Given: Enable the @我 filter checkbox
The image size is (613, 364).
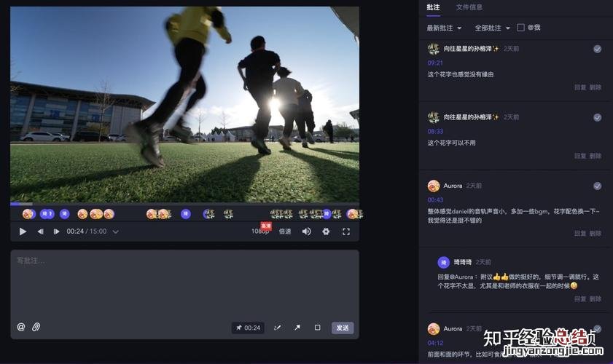Looking at the screenshot, I should [520, 28].
